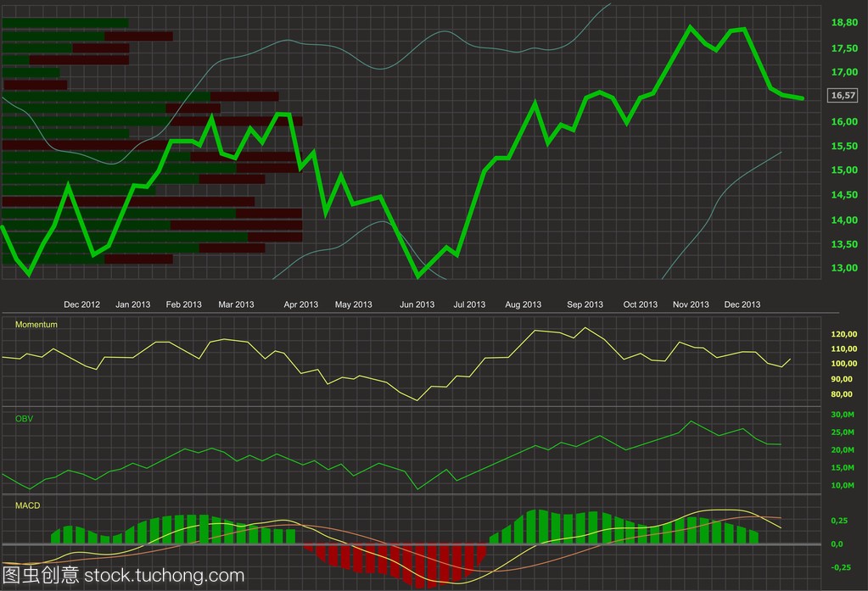Click the 0,25 MACD scale value

click(839, 521)
